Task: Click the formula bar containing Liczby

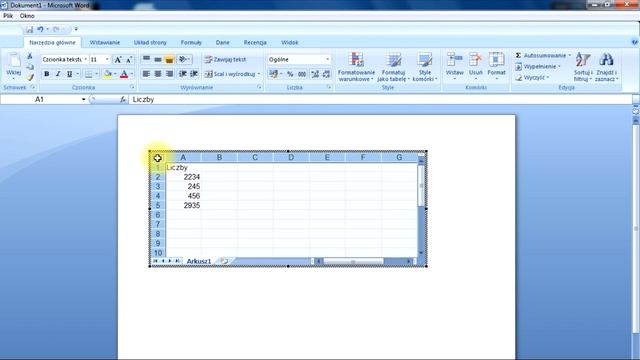Action: pyautogui.click(x=380, y=100)
